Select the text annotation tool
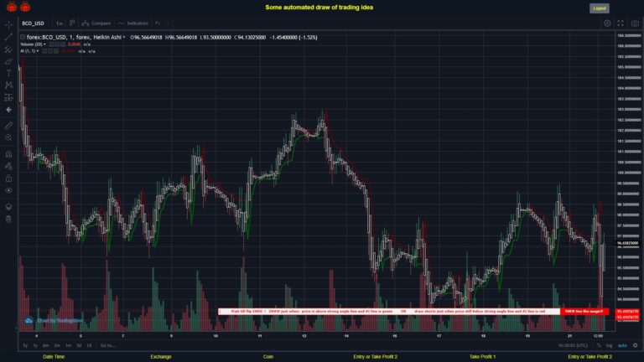Screen dimensions: 644x362 [8, 73]
